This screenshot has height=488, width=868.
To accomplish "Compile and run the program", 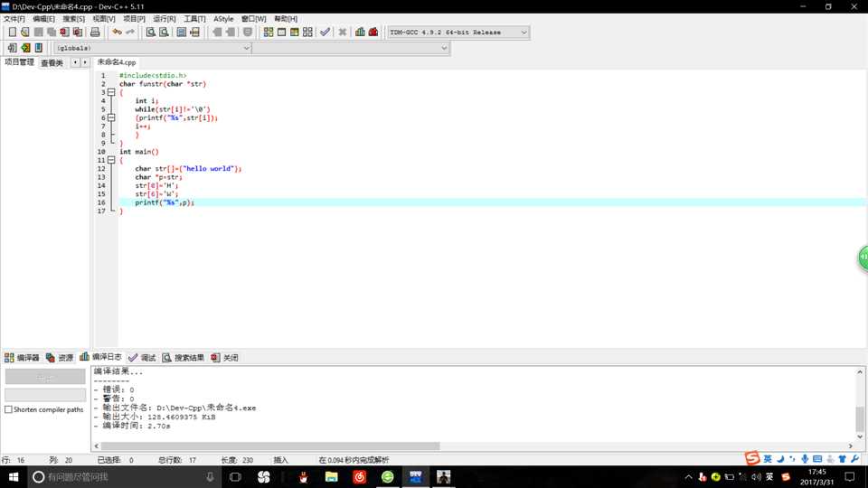I will point(295,33).
